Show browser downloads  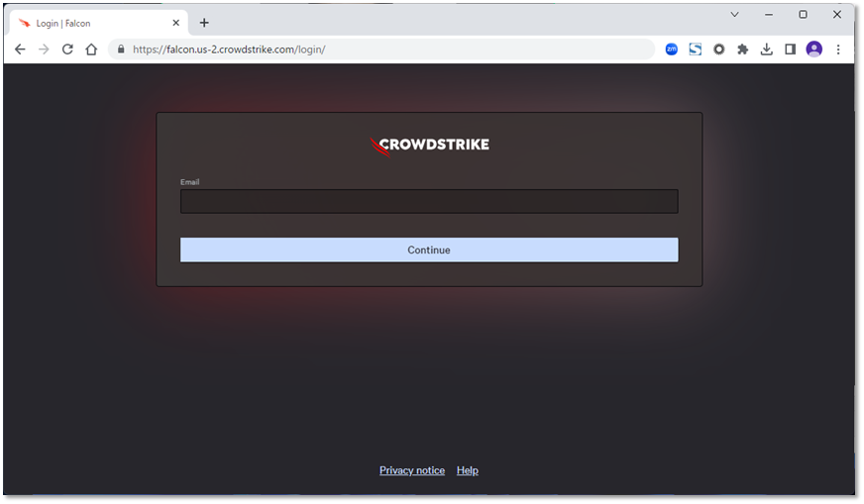tap(767, 50)
